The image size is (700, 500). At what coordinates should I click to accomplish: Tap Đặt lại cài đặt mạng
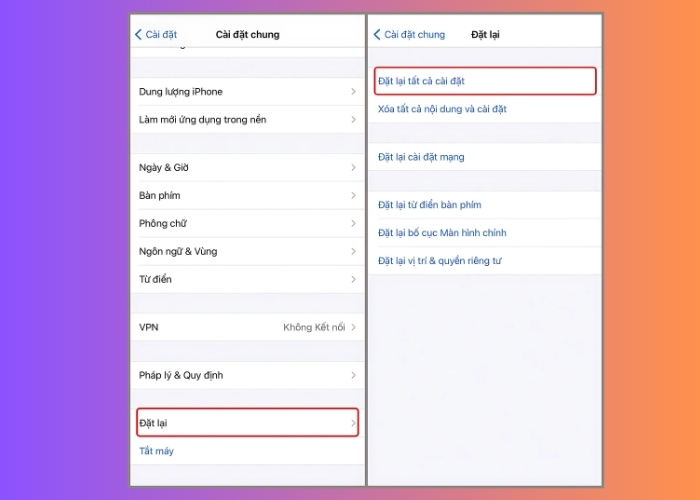pos(421,157)
